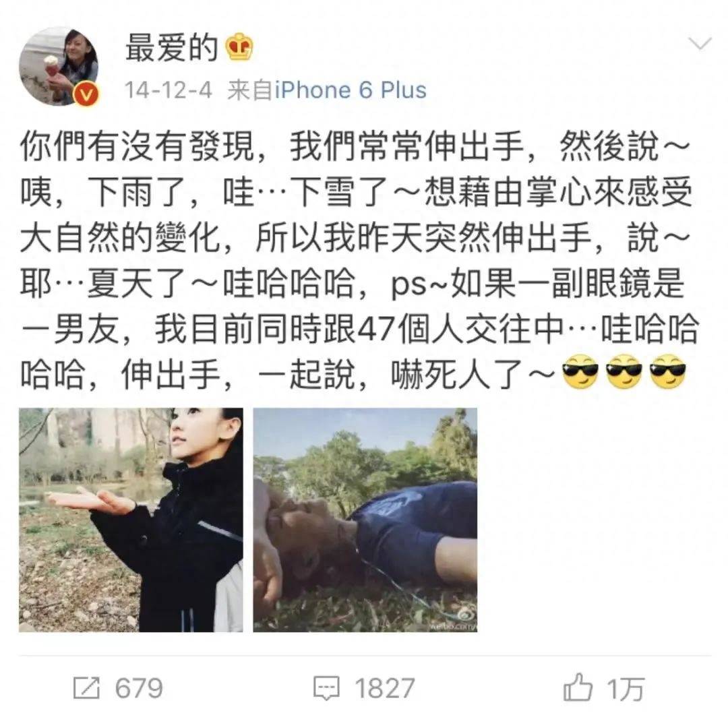View photo of person lying on grass
The image size is (728, 713).
(x=365, y=520)
